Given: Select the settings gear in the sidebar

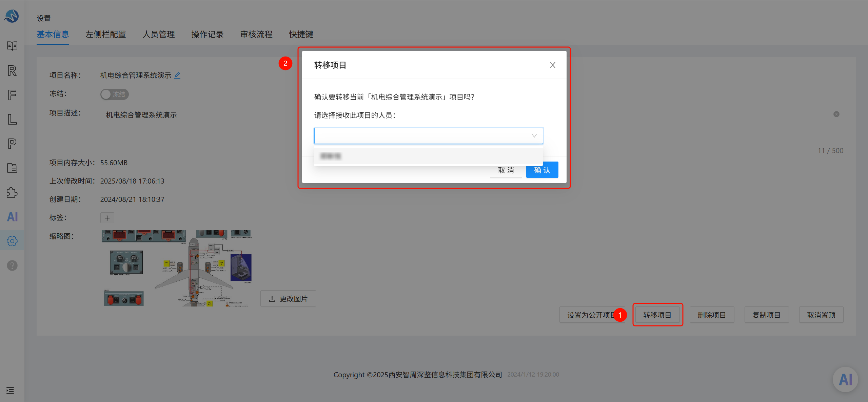Looking at the screenshot, I should 12,241.
